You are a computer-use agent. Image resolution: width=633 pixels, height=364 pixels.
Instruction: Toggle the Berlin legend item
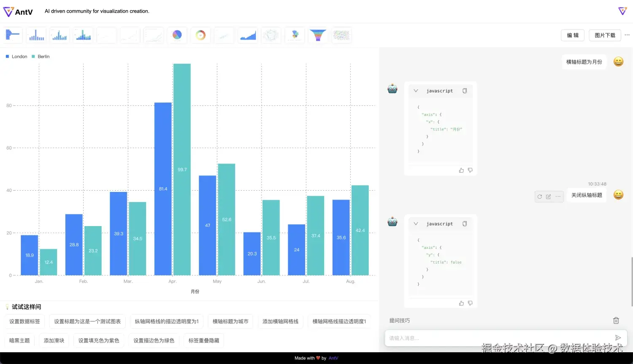[x=41, y=57]
